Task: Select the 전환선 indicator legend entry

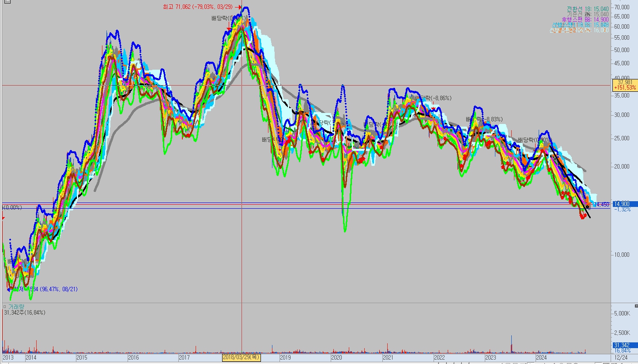Action: (588, 9)
